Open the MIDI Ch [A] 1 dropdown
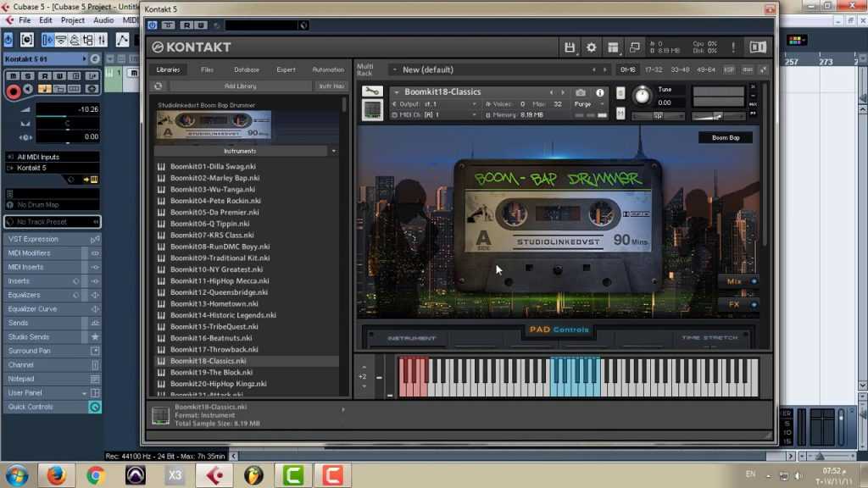Viewport: 868px width, 488px height. (x=435, y=115)
